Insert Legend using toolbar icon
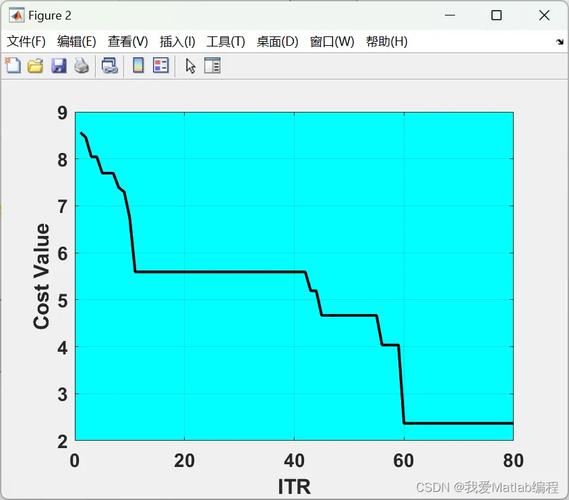Viewport: 569px width, 500px height. coord(161,66)
